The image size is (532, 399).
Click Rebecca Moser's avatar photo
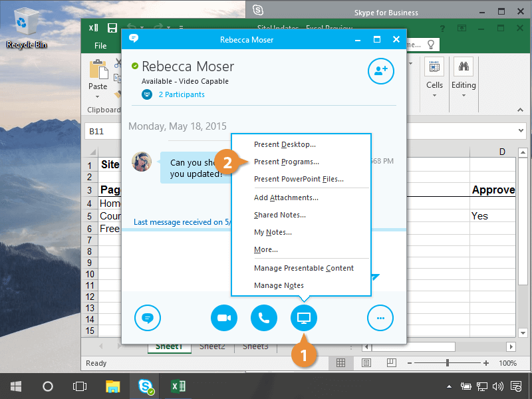142,162
